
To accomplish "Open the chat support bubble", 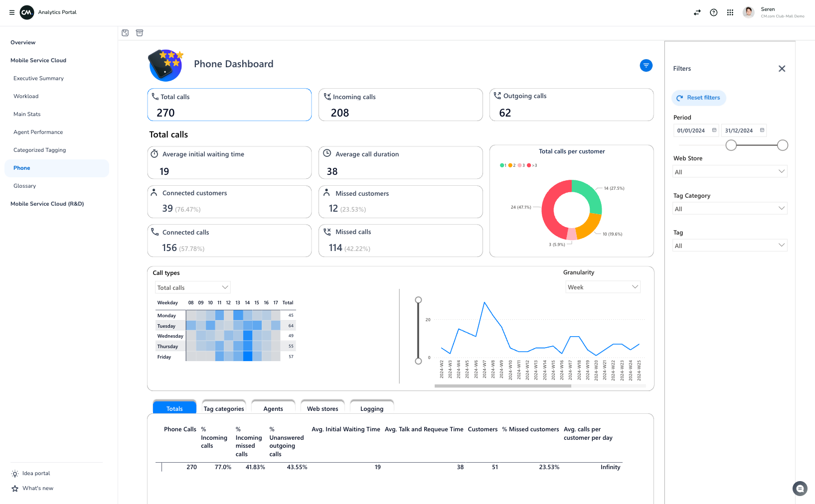I will click(800, 489).
